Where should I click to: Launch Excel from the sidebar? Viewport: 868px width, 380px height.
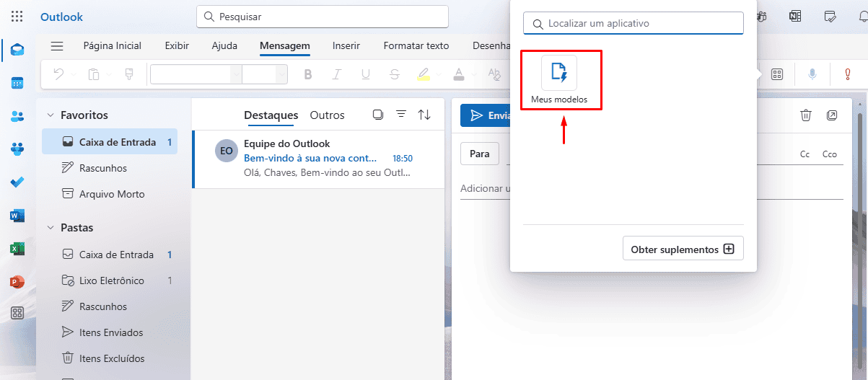tap(17, 248)
